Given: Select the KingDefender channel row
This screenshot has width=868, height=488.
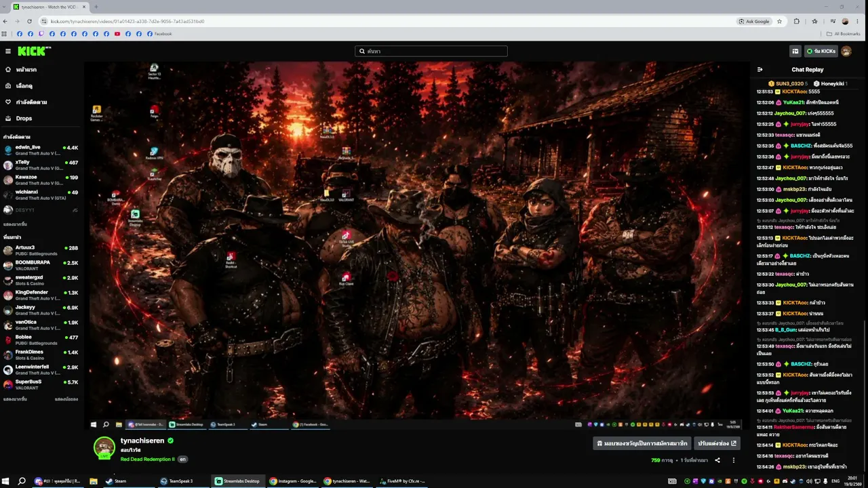Looking at the screenshot, I should pos(41,295).
